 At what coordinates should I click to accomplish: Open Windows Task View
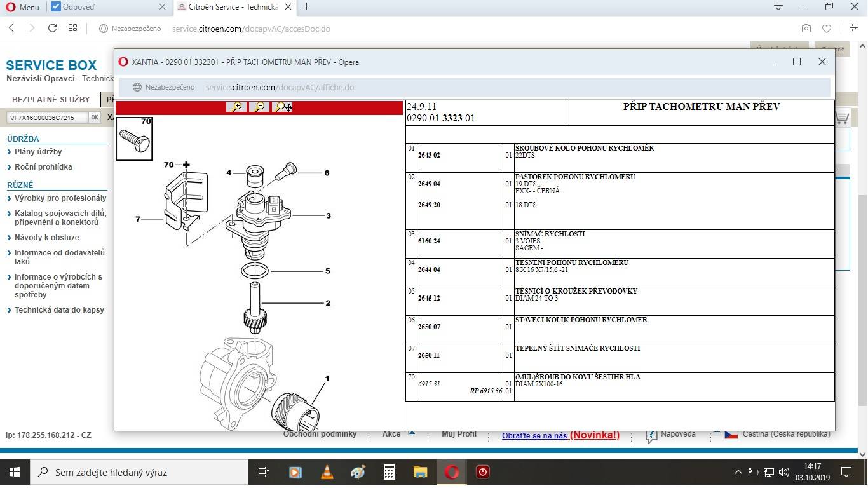(263, 472)
